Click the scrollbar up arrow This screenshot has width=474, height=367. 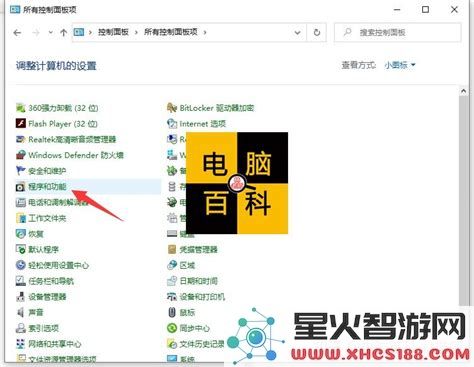pos(463,91)
